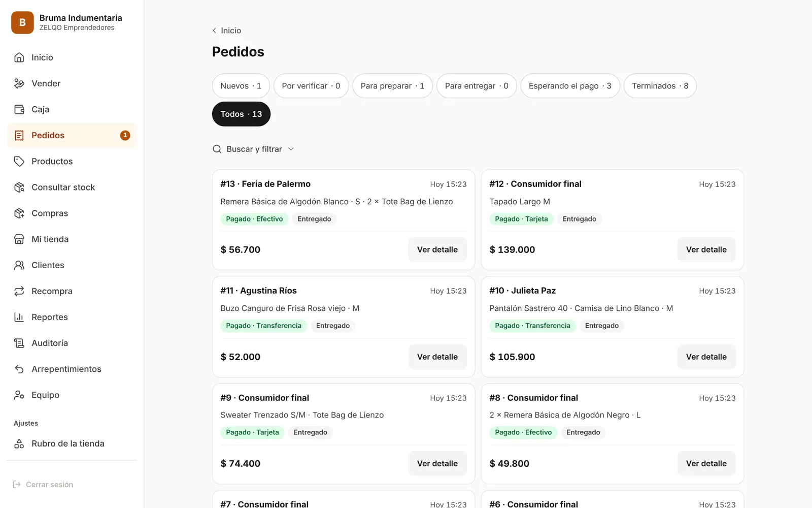The width and height of the screenshot is (812, 508).
Task: Click the Compras package icon
Action: click(19, 213)
